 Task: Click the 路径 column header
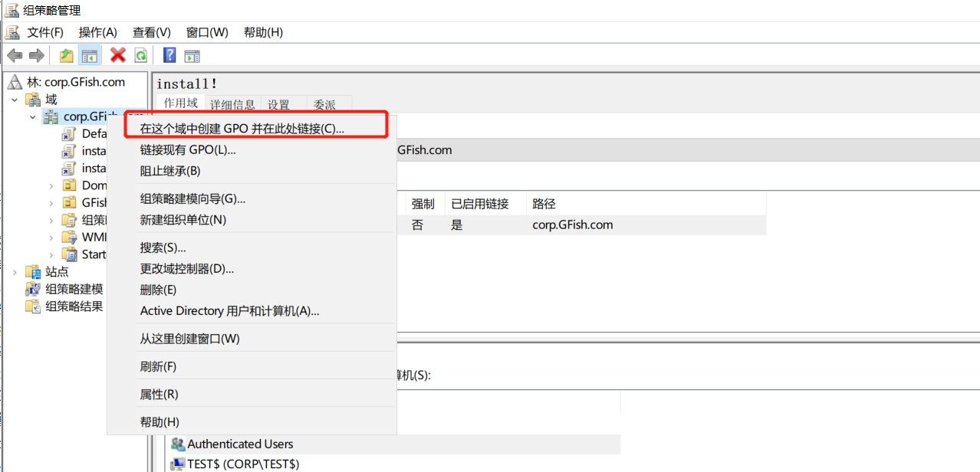[x=544, y=204]
